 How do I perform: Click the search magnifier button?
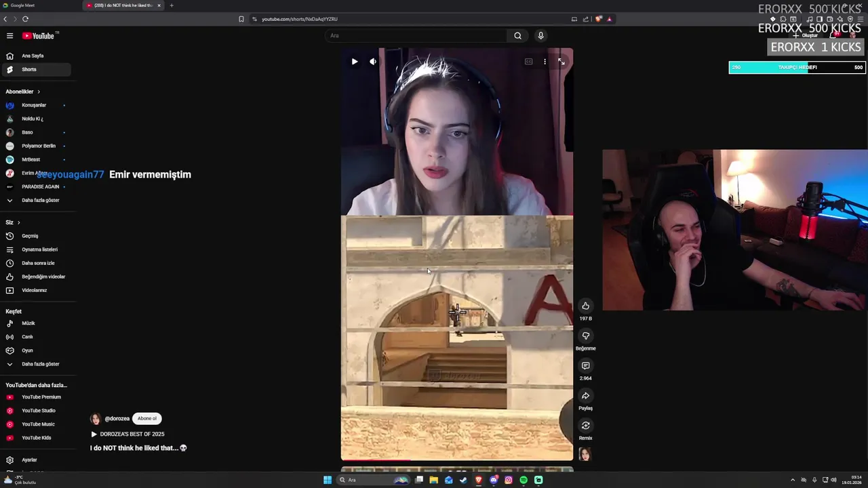[517, 35]
